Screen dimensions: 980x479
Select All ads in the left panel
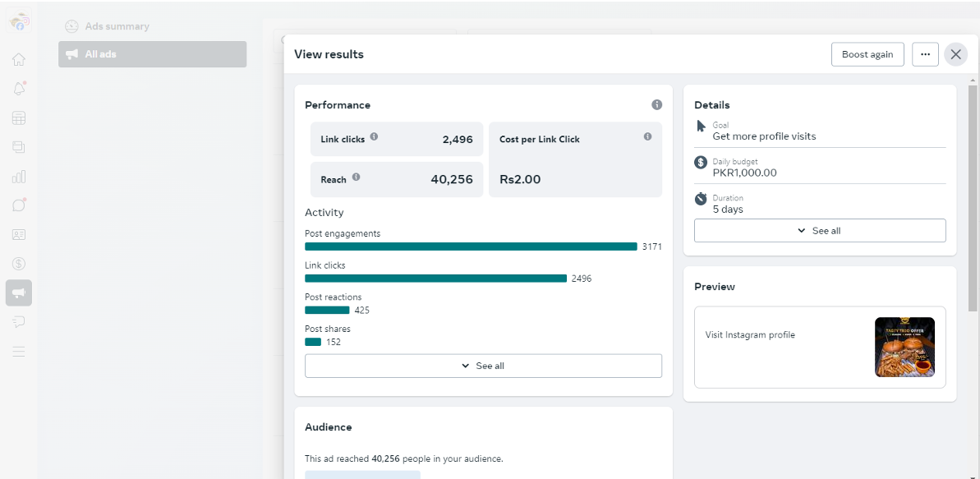(x=152, y=54)
